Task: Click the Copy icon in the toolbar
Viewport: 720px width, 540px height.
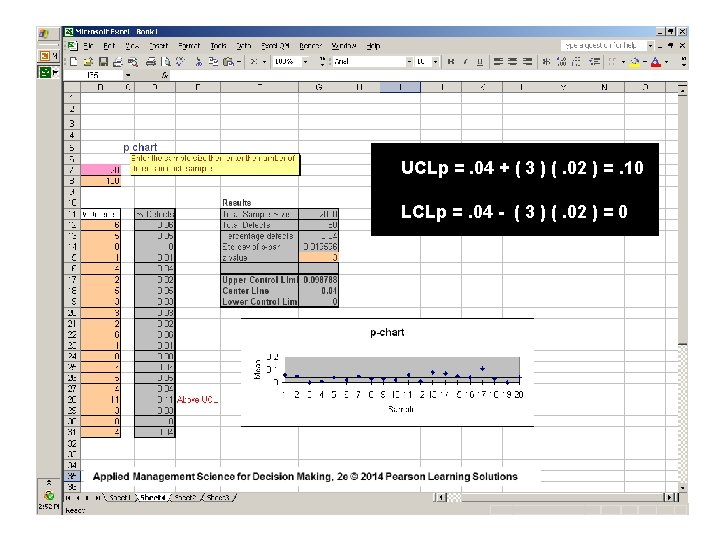Action: (214, 62)
